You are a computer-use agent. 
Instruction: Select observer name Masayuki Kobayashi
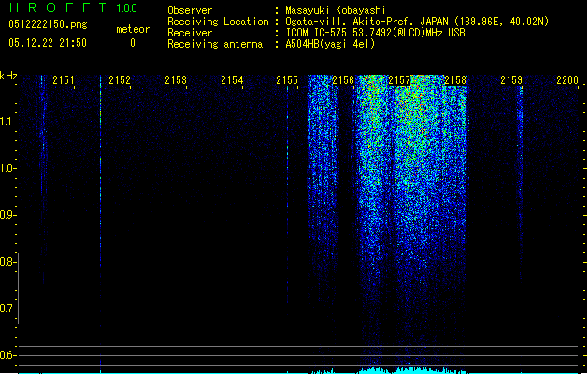tap(336, 10)
